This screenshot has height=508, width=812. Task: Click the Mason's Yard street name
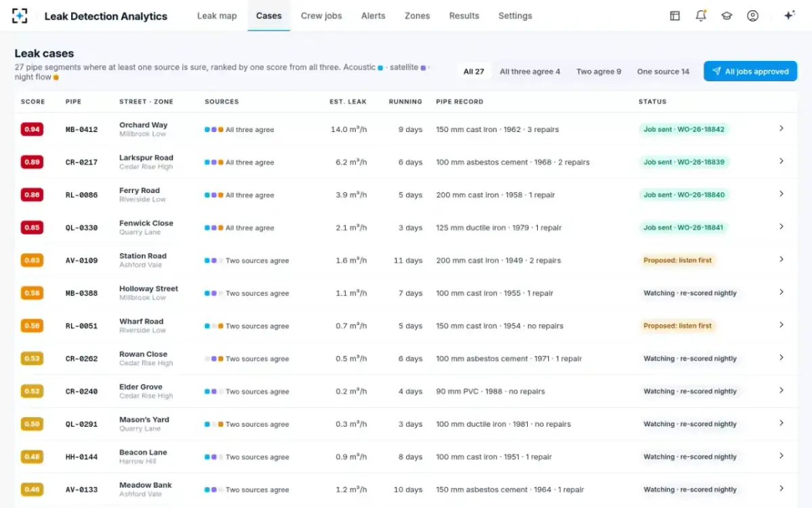coord(144,419)
